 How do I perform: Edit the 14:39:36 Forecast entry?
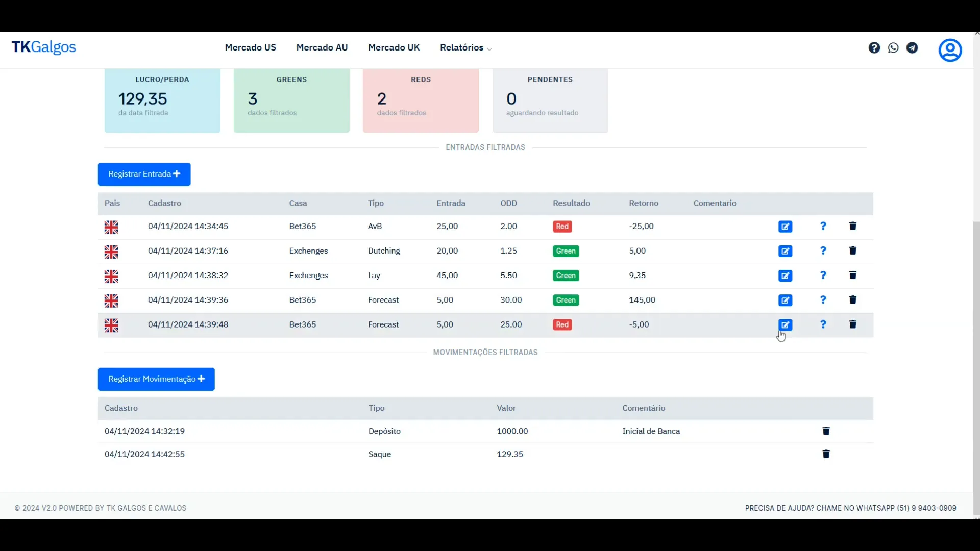(785, 300)
